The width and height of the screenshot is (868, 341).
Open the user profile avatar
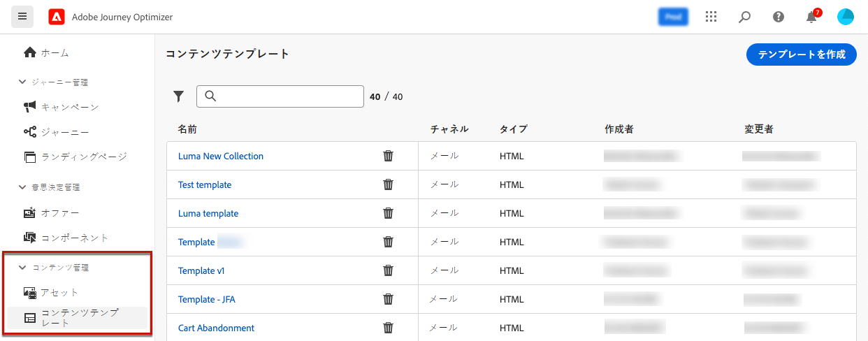click(846, 17)
